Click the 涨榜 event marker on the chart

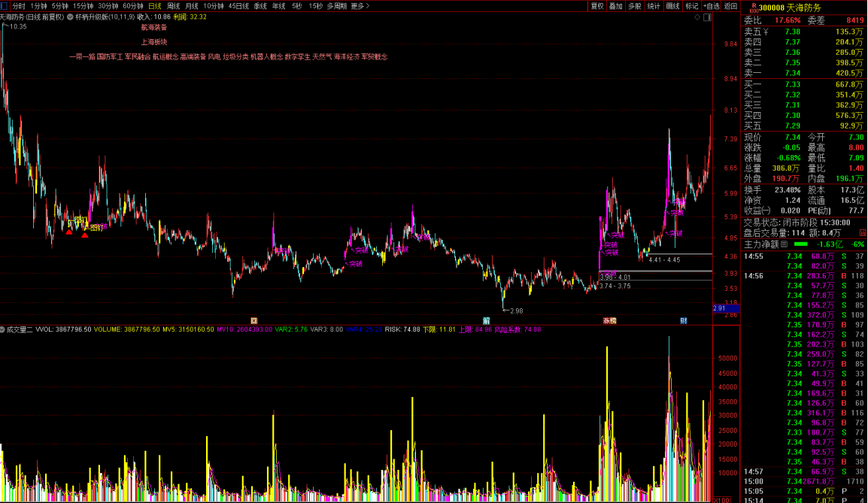tap(609, 321)
